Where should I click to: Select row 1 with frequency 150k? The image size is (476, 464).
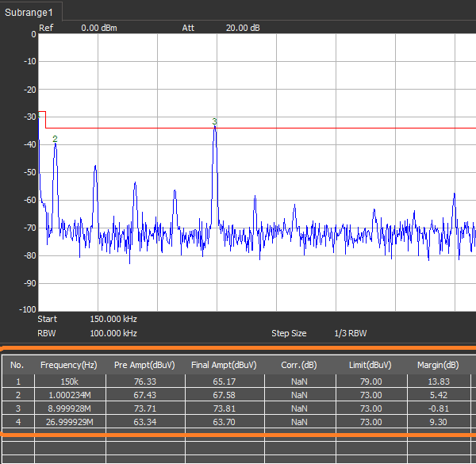70,382
